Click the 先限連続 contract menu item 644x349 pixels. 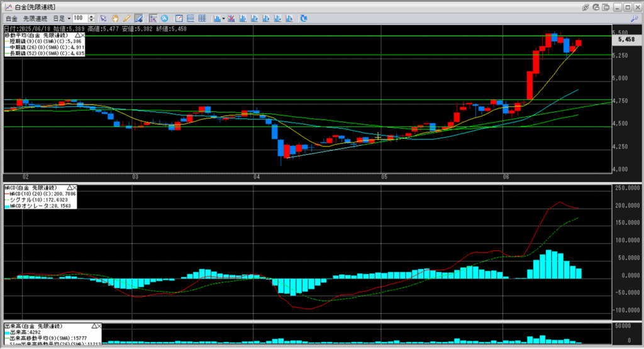point(35,18)
